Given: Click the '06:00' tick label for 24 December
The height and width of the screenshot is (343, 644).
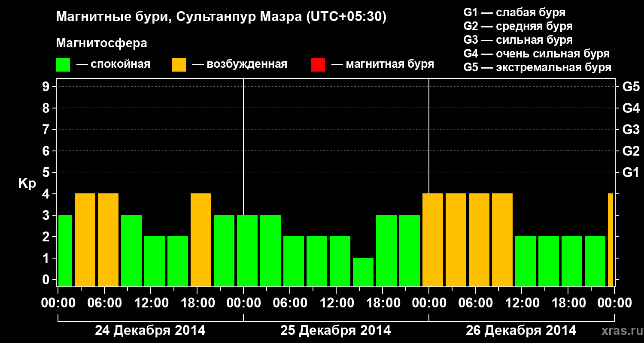Looking at the screenshot, I should (104, 303).
